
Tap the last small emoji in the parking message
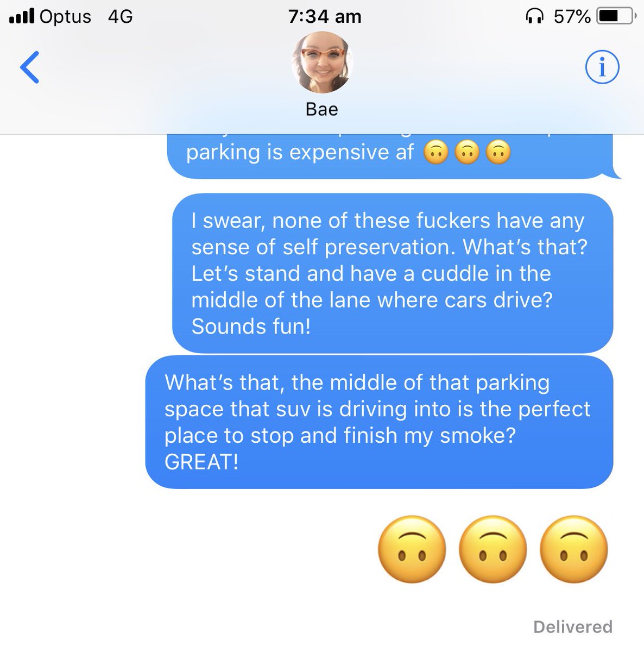(x=498, y=153)
